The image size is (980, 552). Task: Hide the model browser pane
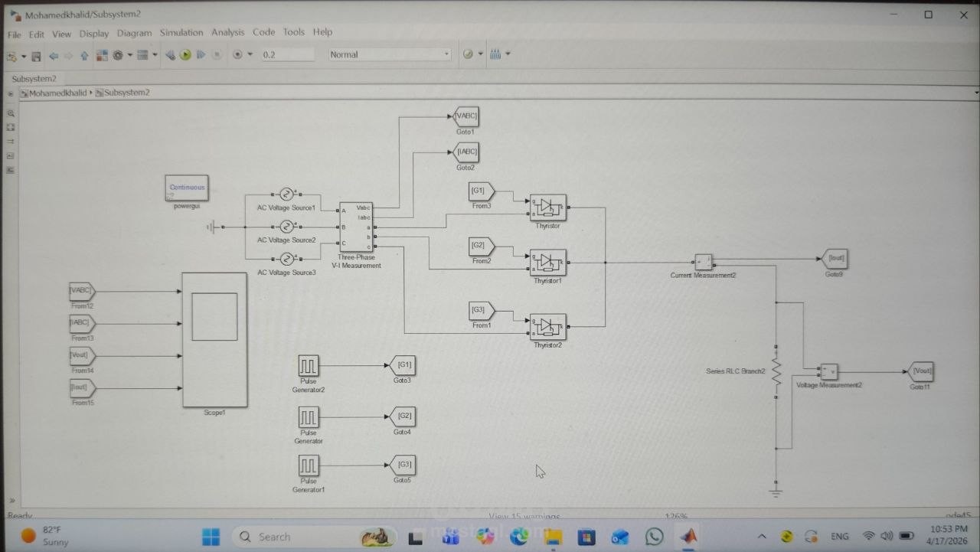[11, 93]
